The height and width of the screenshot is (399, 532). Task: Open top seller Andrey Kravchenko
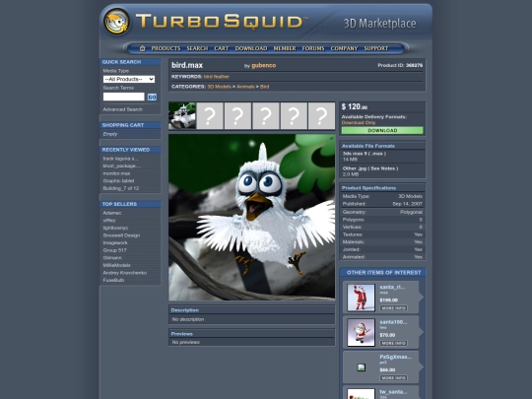[125, 273]
